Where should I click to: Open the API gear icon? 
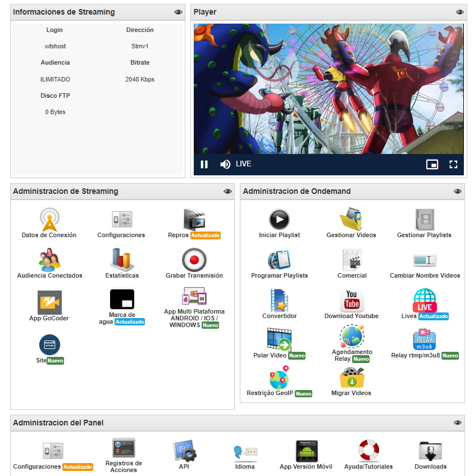click(184, 451)
